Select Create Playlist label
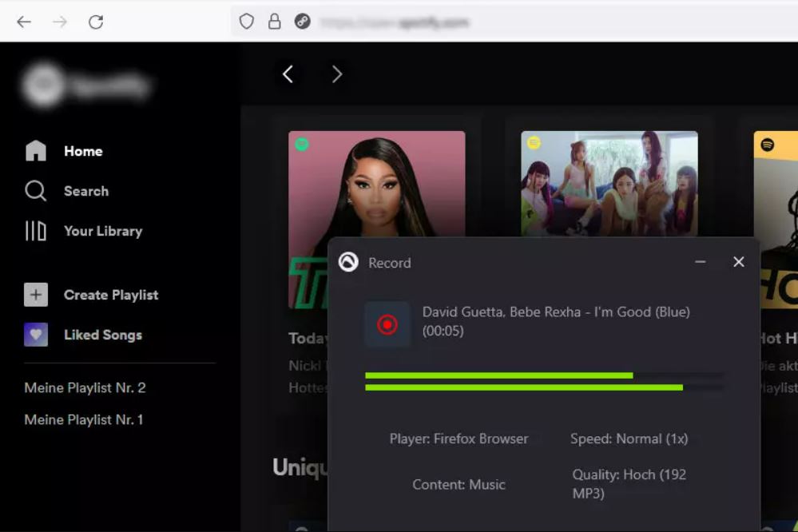Screen dimensions: 798x532 point(111,295)
